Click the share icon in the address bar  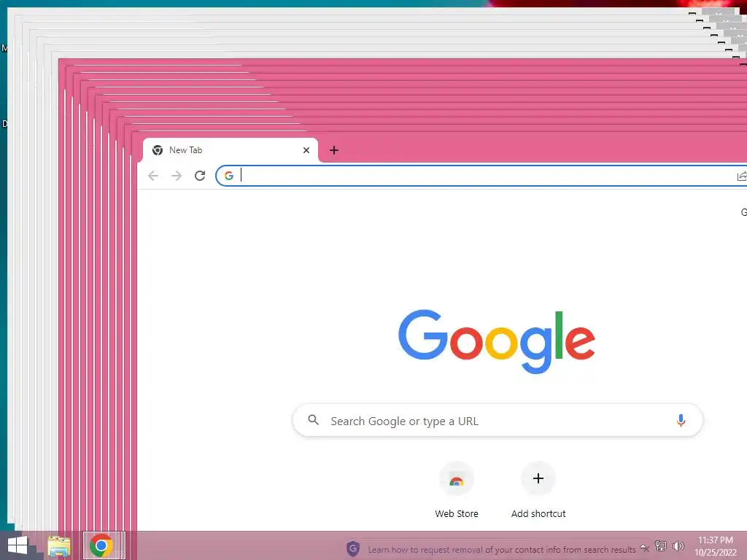(x=742, y=176)
